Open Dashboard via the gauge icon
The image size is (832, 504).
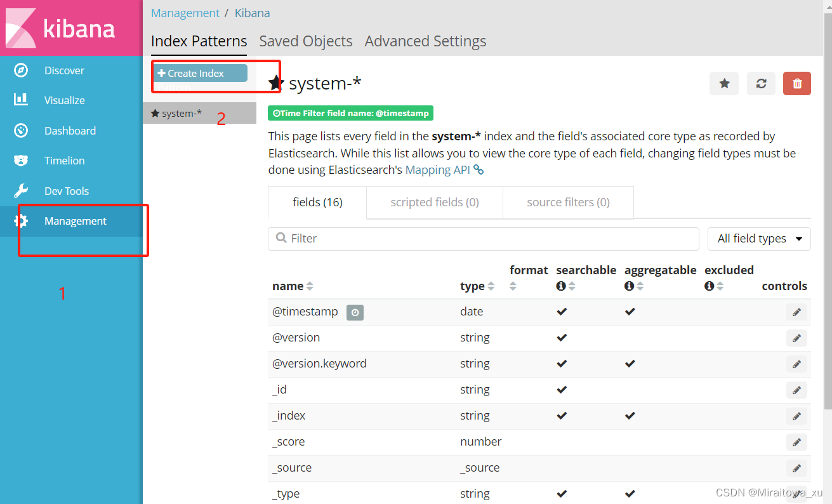(x=21, y=130)
